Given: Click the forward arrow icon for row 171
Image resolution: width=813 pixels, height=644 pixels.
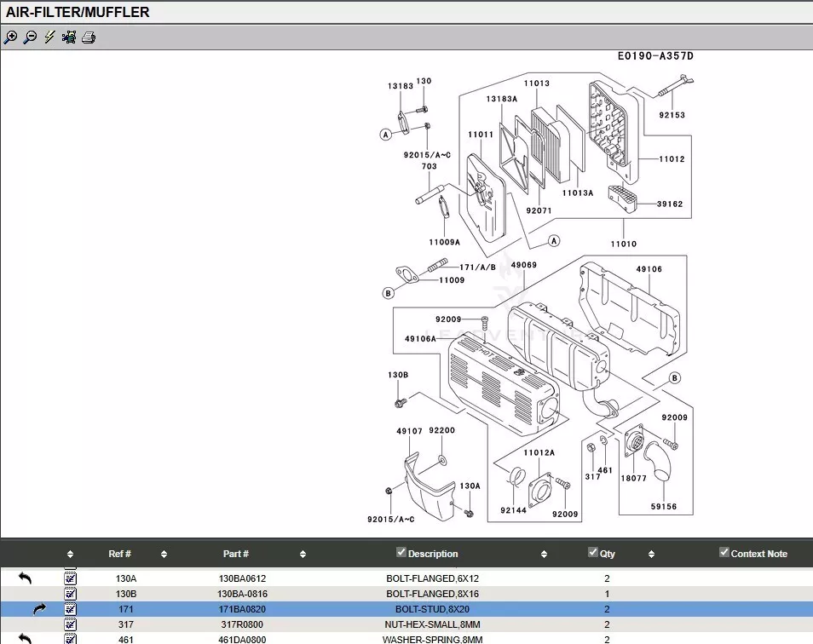Looking at the screenshot, I should [x=39, y=609].
